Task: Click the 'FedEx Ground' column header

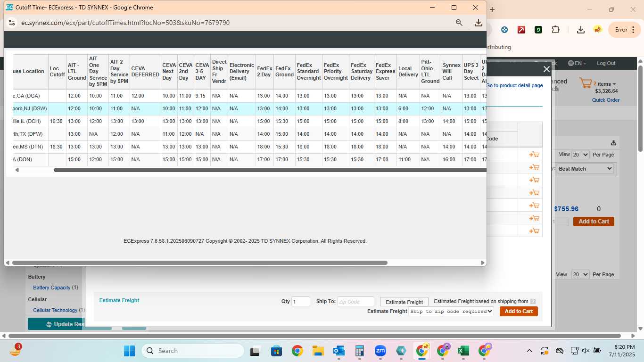Action: pyautogui.click(x=284, y=72)
